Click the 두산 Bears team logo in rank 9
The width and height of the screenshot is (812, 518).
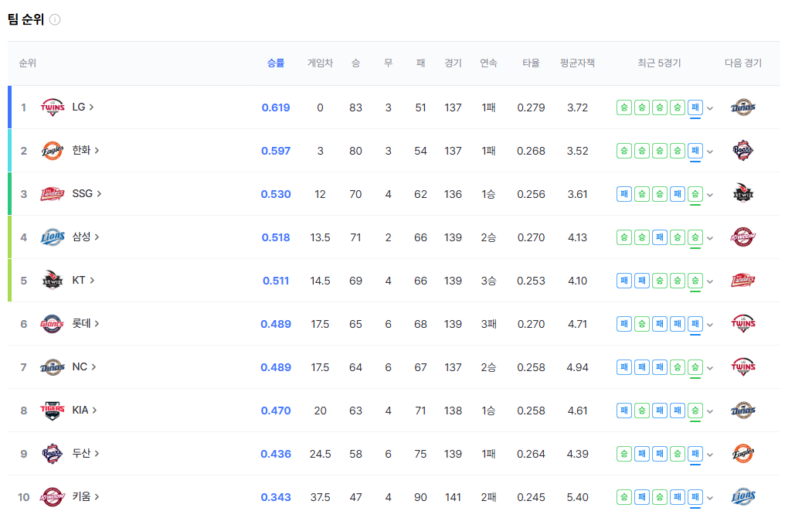53,453
